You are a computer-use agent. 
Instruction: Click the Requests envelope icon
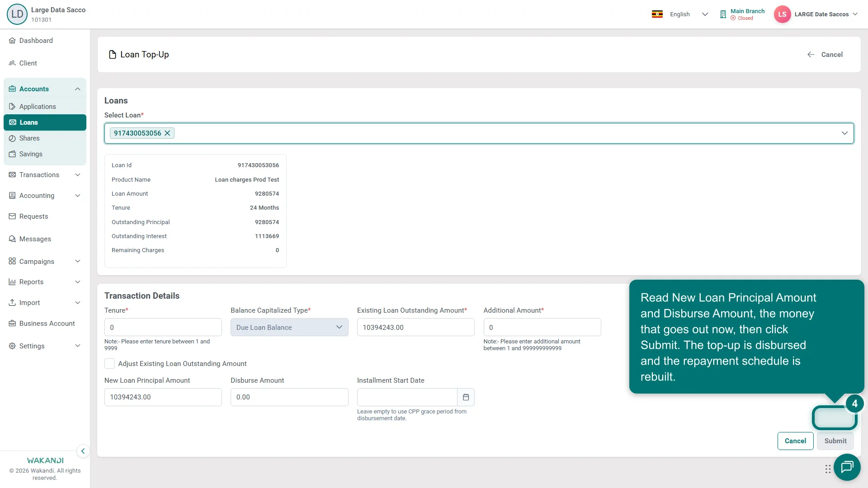(x=12, y=216)
